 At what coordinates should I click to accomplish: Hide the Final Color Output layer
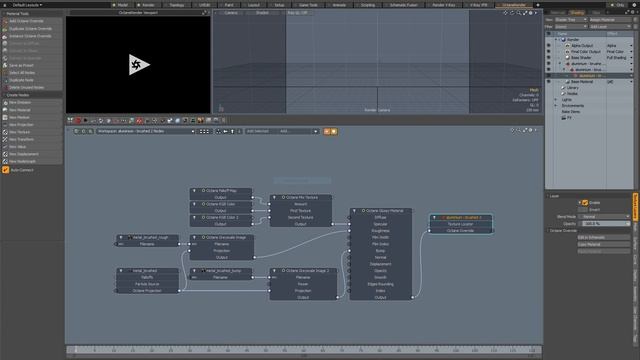coord(549,52)
